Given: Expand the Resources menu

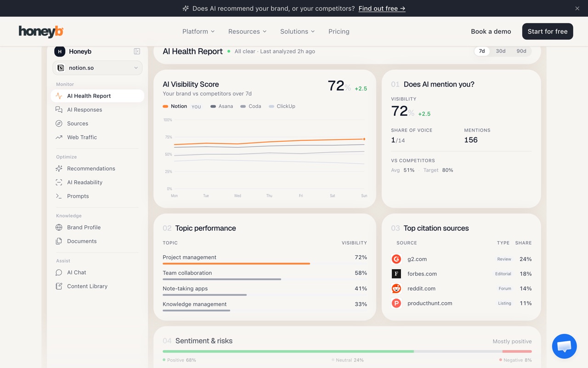Looking at the screenshot, I should tap(247, 31).
